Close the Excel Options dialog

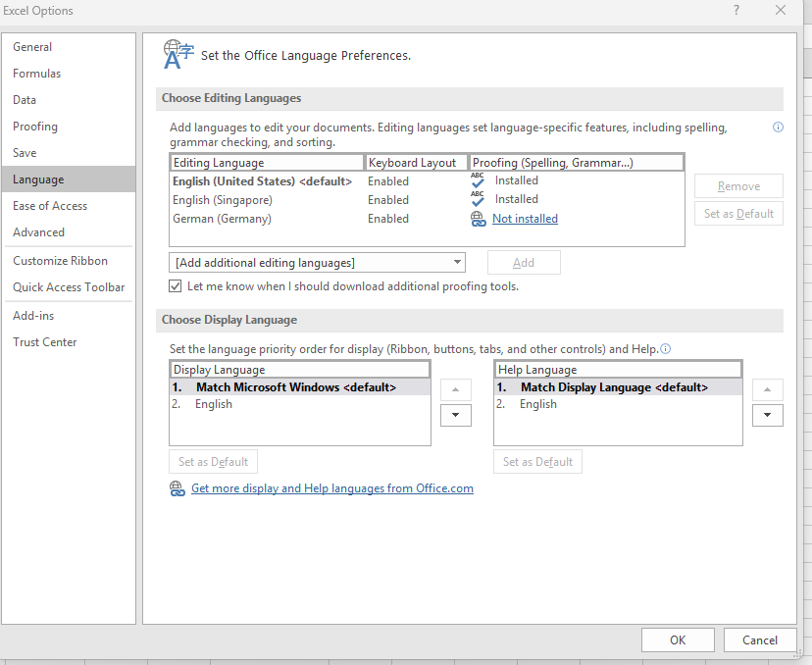click(781, 10)
